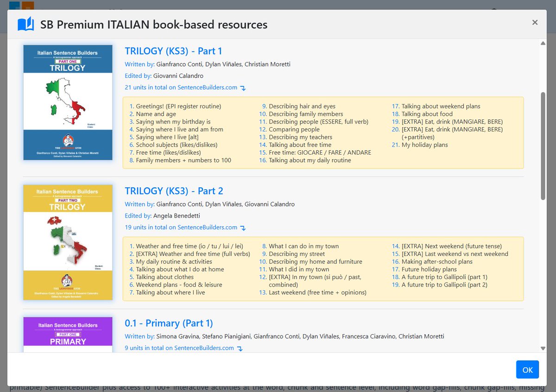Viewport: 556px width, 392px height.
Task: Select unit 'School subjects (likes/dislikes)'
Action: [177, 145]
